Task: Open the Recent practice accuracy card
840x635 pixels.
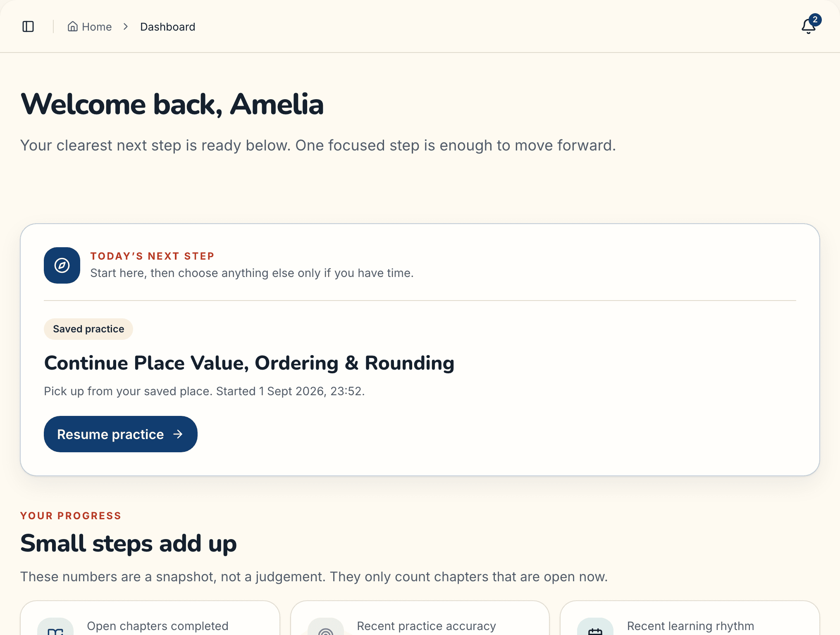Action: point(420,618)
